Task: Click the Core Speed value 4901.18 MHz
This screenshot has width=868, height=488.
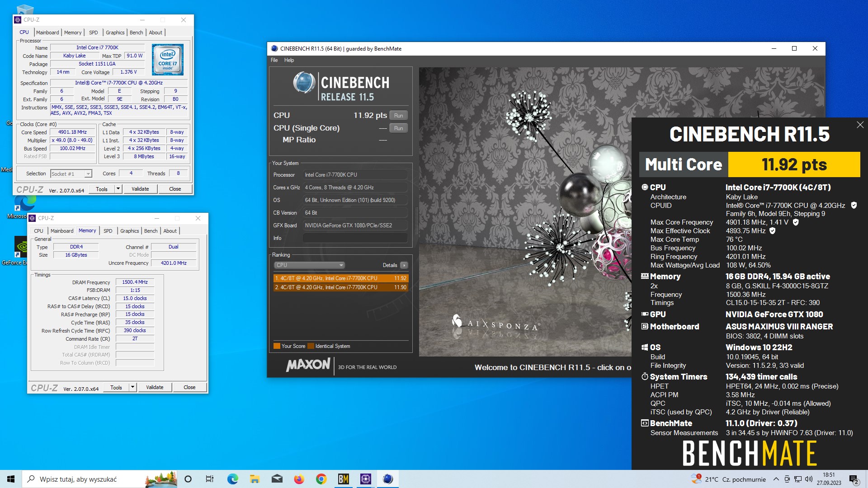Action: click(73, 132)
